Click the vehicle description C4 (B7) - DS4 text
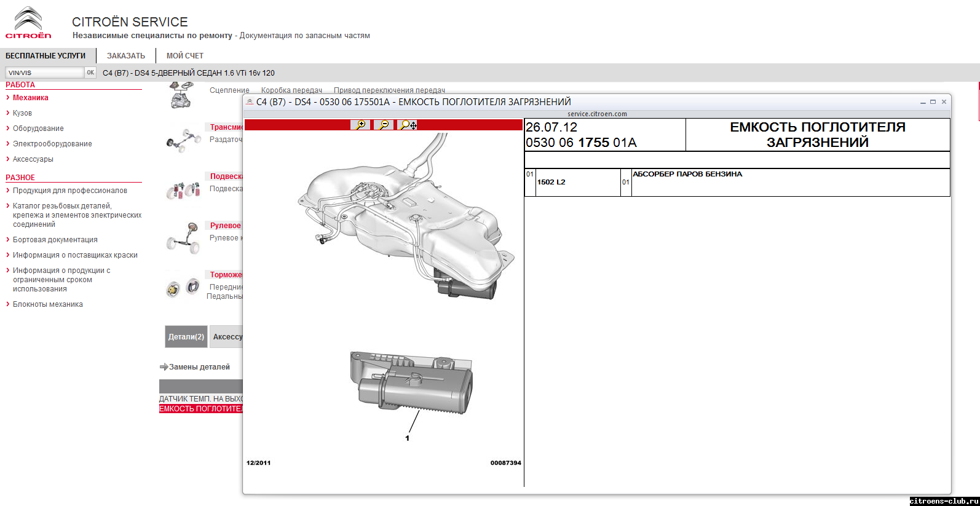The width and height of the screenshot is (980, 506). point(189,73)
